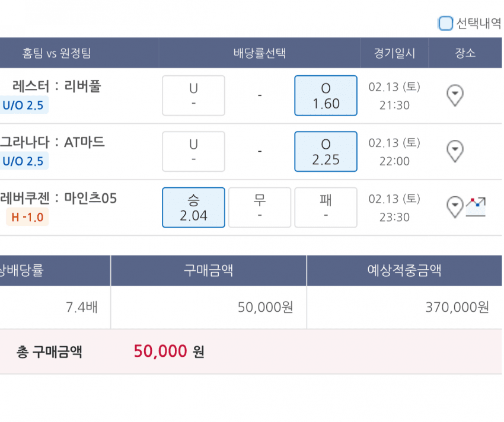Image resolution: width=504 pixels, height=422 pixels.
Task: Click the 레버쿠젠 : 마인츠05 match name
Action: pos(58,198)
